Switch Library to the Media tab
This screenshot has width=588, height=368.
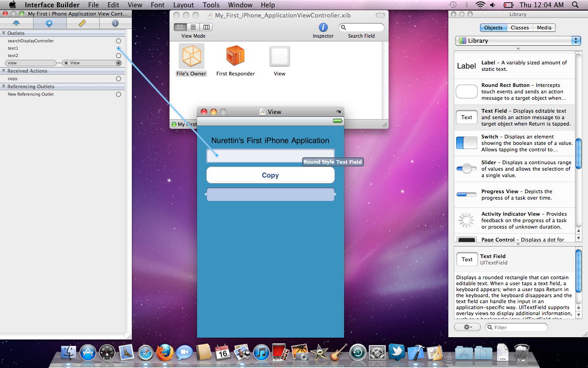click(x=544, y=28)
